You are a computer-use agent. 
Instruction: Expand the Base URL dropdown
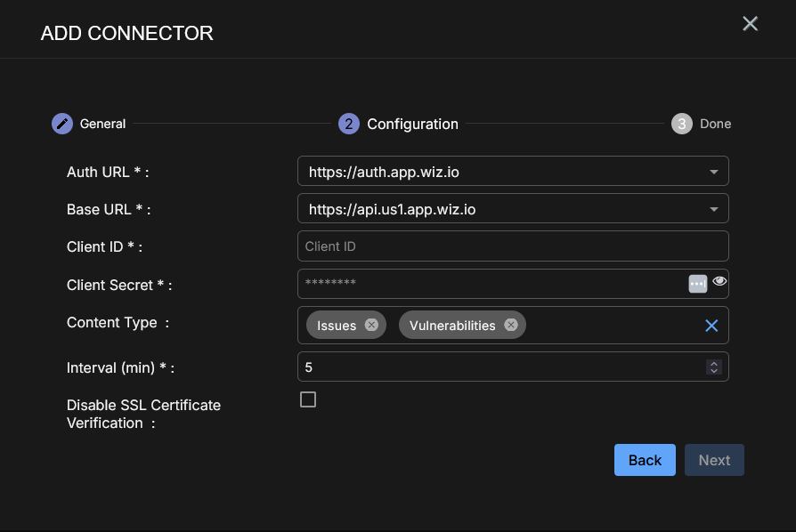pyautogui.click(x=713, y=210)
